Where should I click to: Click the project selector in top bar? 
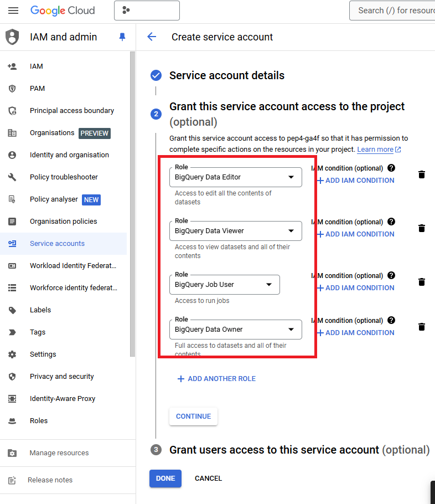click(147, 11)
